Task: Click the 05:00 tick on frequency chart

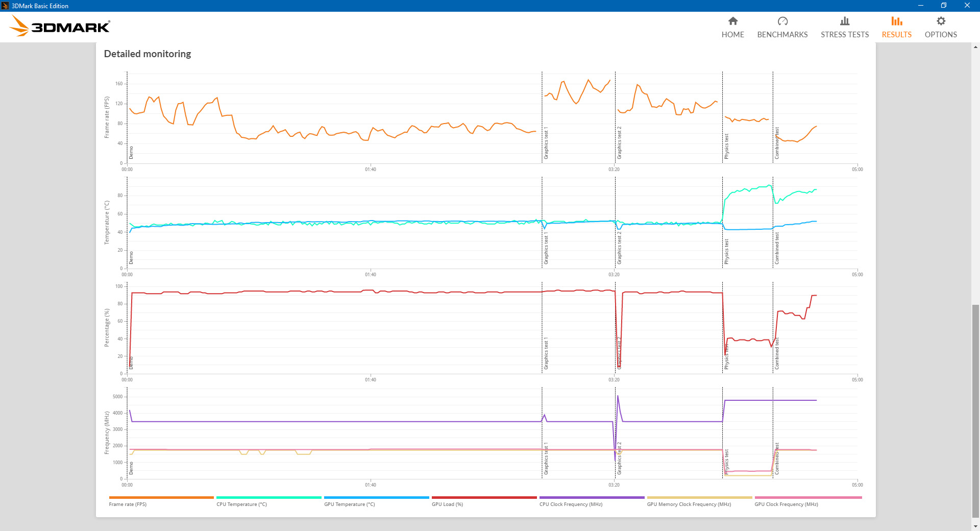Action: click(x=857, y=485)
